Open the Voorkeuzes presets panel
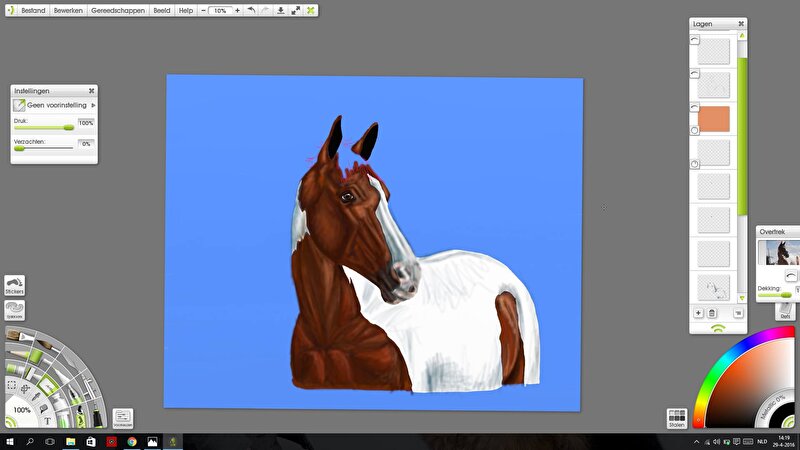The width and height of the screenshot is (800, 450). [122, 417]
